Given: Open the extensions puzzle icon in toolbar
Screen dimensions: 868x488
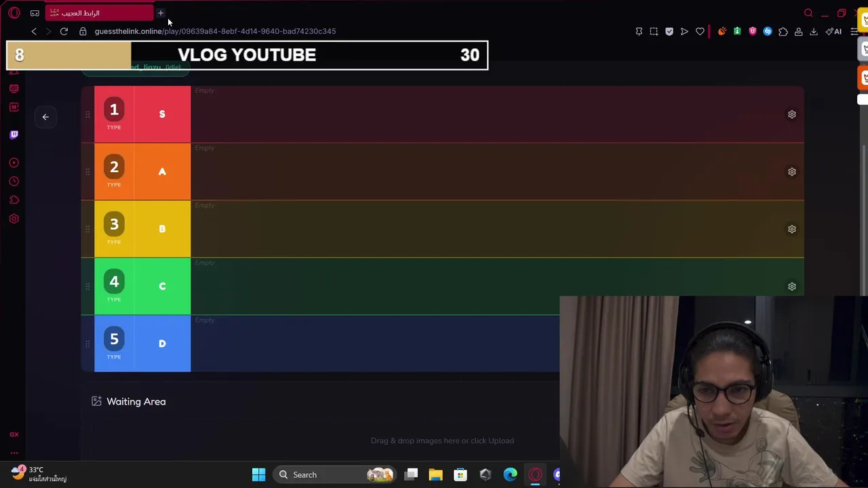Looking at the screenshot, I should pos(783,31).
